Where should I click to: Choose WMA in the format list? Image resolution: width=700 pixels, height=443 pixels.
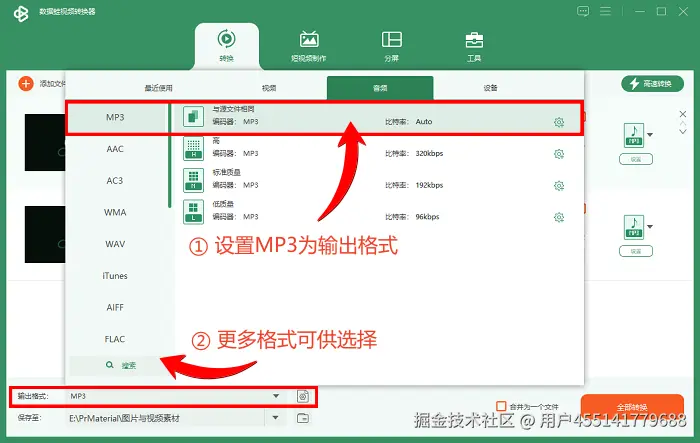point(115,213)
